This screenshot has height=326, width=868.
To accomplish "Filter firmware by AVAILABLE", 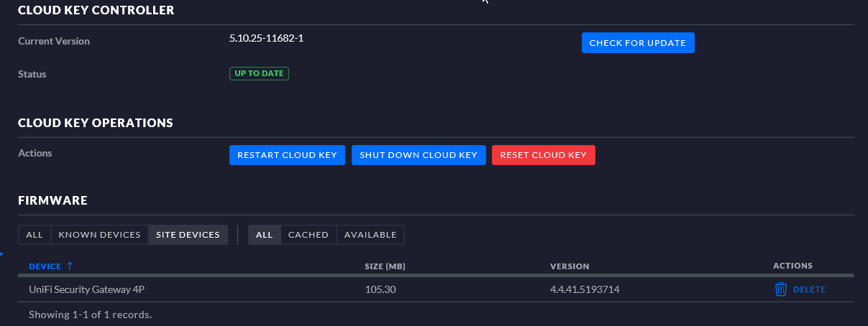I will click(x=370, y=235).
